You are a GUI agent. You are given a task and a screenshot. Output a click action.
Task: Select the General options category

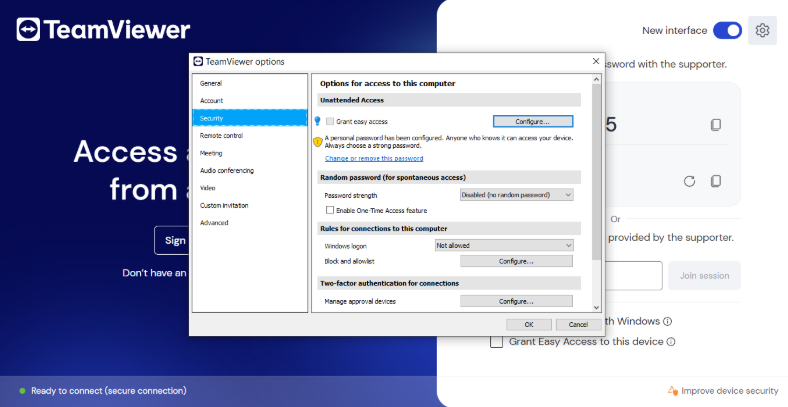[x=250, y=83]
